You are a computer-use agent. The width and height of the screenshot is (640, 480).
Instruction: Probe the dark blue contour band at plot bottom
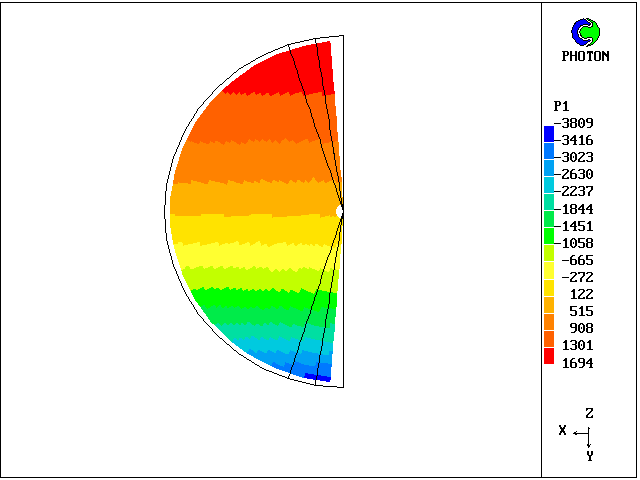pyautogui.click(x=316, y=376)
